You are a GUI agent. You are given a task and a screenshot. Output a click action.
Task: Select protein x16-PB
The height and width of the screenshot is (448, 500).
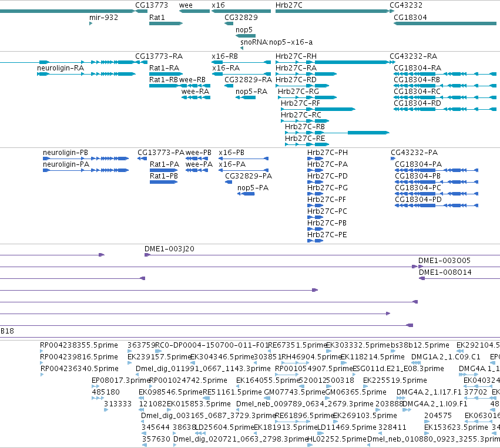231,153
